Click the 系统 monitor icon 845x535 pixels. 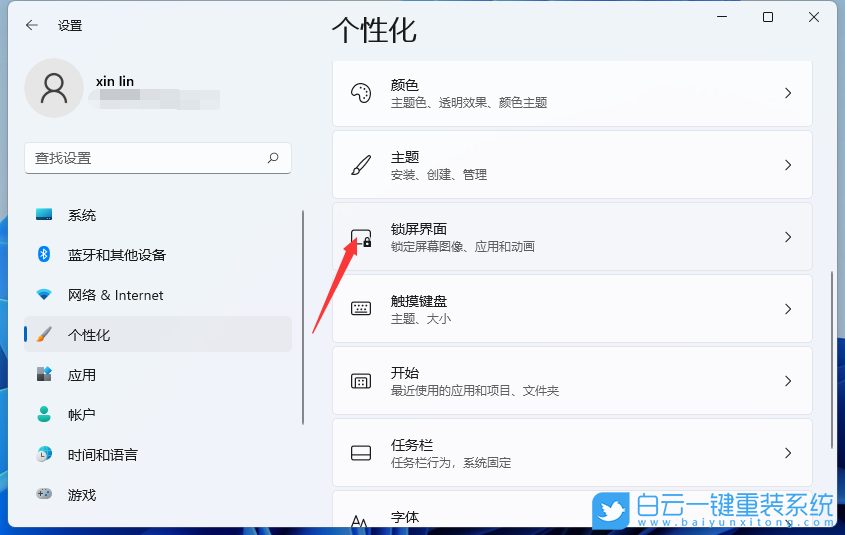click(44, 214)
